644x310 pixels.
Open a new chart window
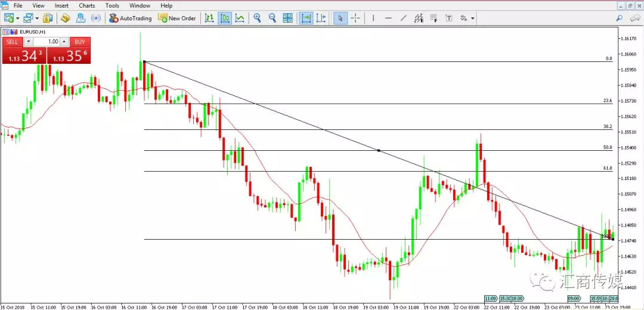(x=9, y=18)
